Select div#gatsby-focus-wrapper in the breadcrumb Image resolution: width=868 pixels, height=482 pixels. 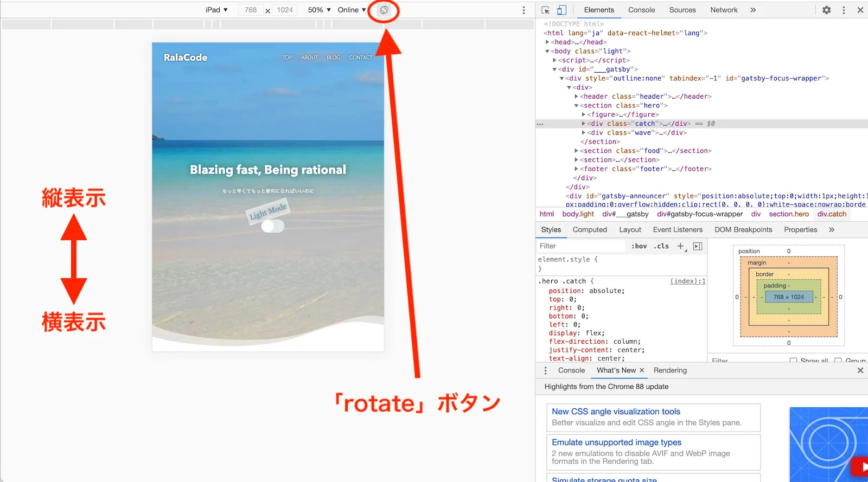pos(700,214)
